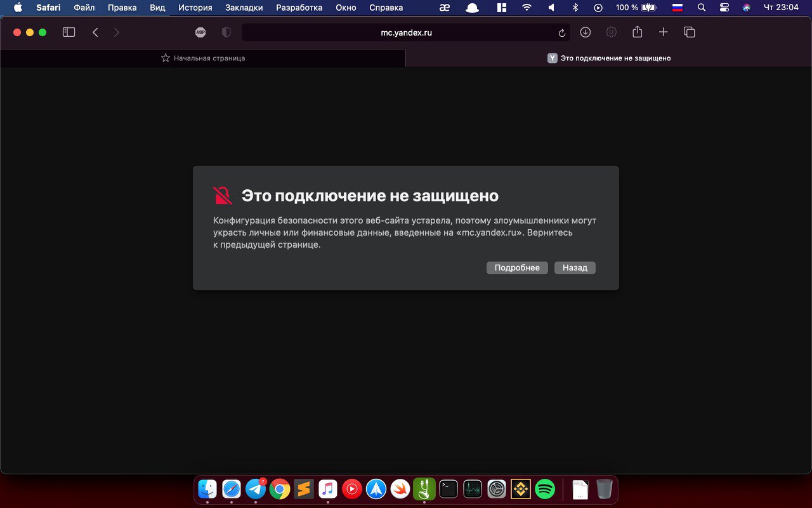Open the green cable app in Dock
The height and width of the screenshot is (508, 812).
click(x=424, y=489)
